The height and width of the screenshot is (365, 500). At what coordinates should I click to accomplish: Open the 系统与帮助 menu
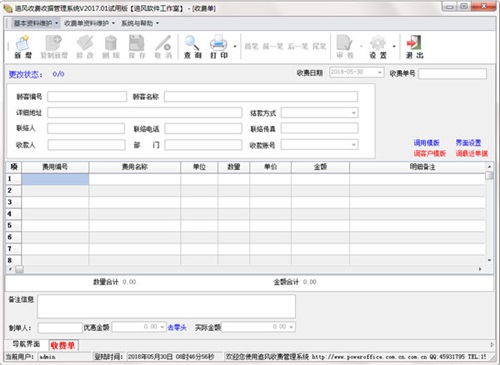[x=140, y=23]
